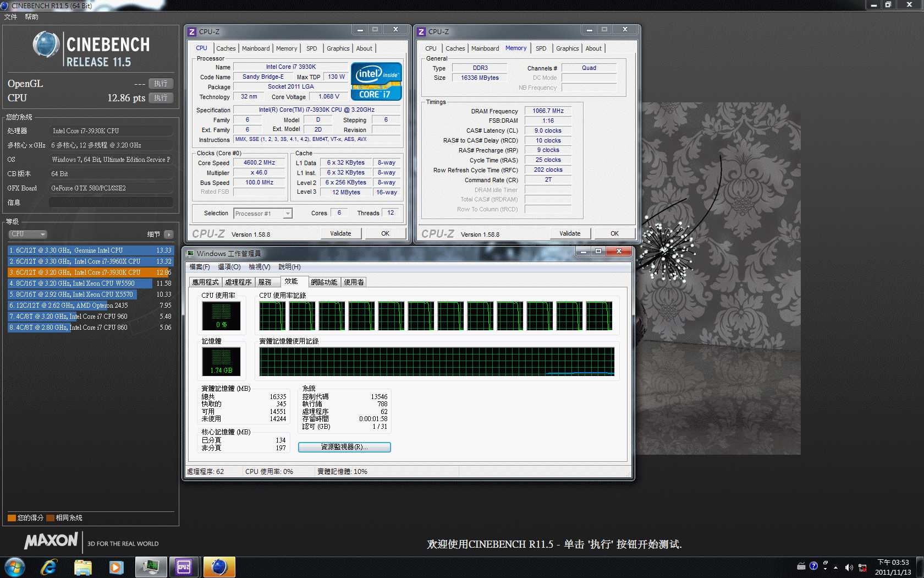Click the DRAM Frequency value 1066.7 MHz
Screen dimensions: 924x578
(x=548, y=111)
